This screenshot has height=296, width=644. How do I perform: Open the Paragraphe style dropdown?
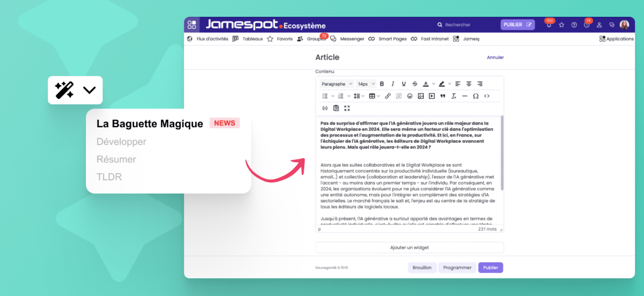[x=337, y=84]
